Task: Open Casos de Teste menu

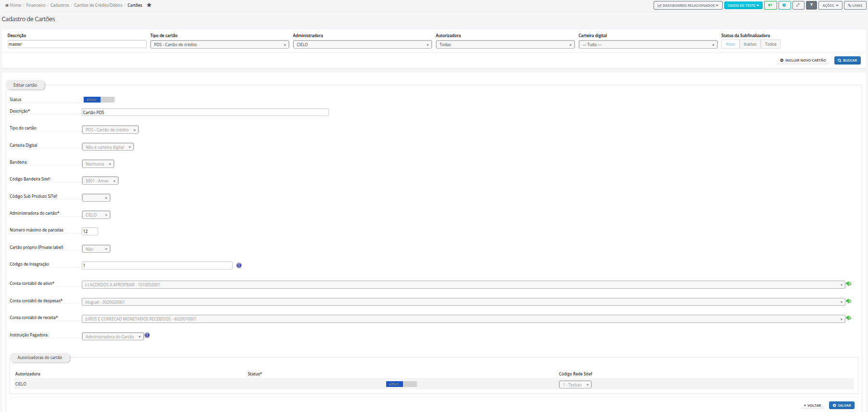Action: [x=743, y=5]
